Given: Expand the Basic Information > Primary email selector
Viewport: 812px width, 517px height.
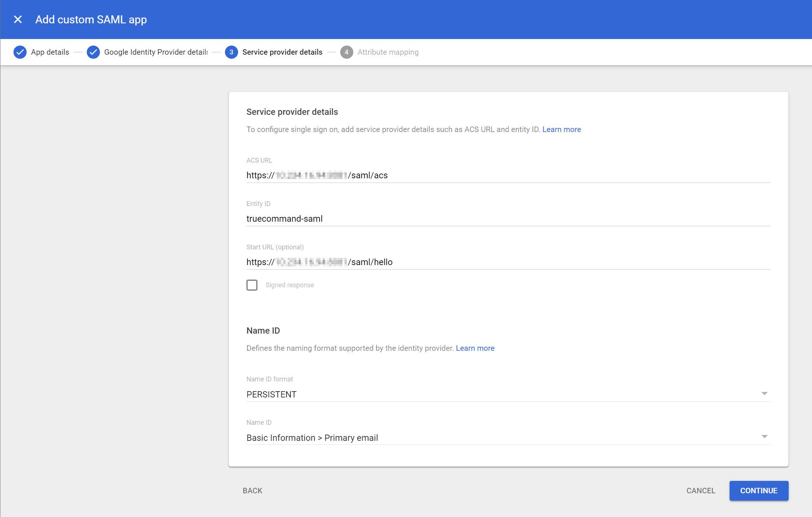Looking at the screenshot, I should tap(765, 436).
